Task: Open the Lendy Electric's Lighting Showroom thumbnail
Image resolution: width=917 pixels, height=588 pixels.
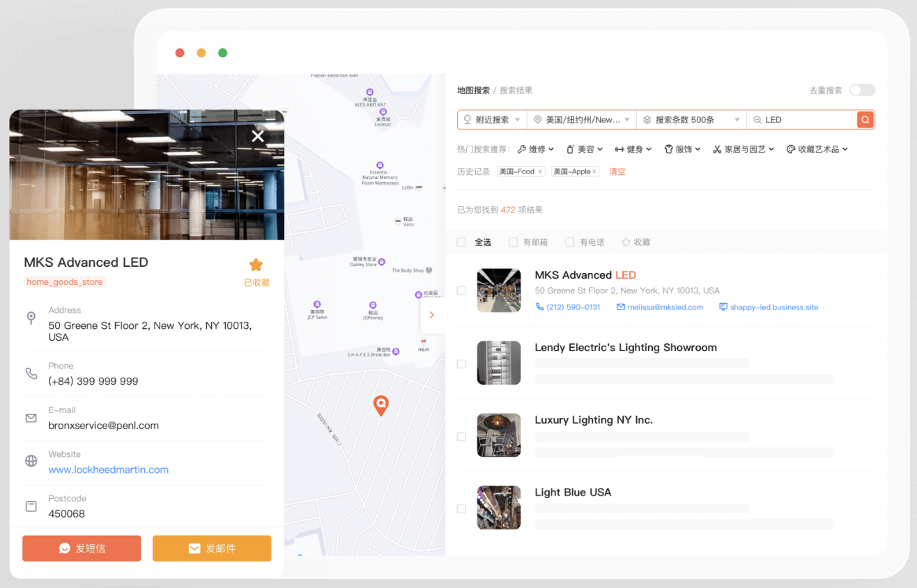Action: pyautogui.click(x=499, y=363)
